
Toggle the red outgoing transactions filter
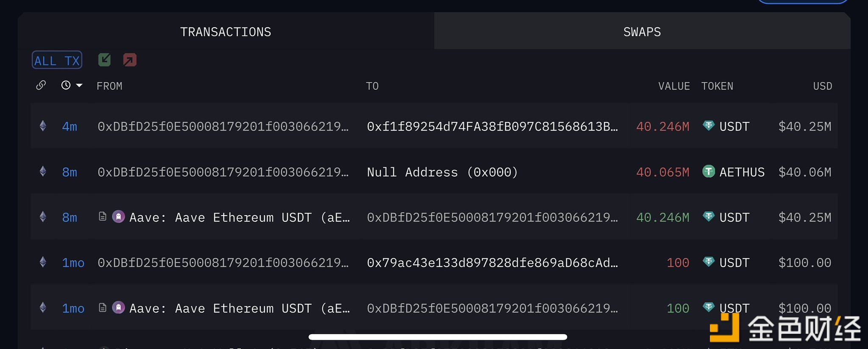pos(130,60)
